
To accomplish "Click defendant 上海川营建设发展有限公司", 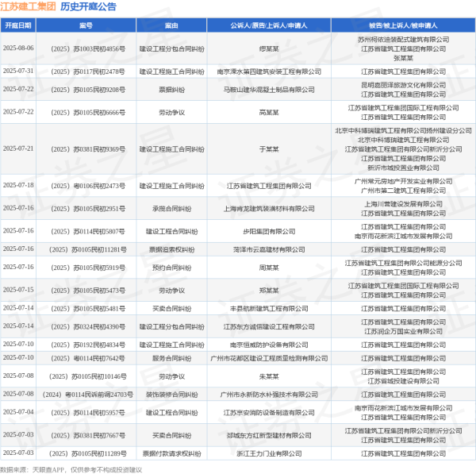I will pos(404,204).
